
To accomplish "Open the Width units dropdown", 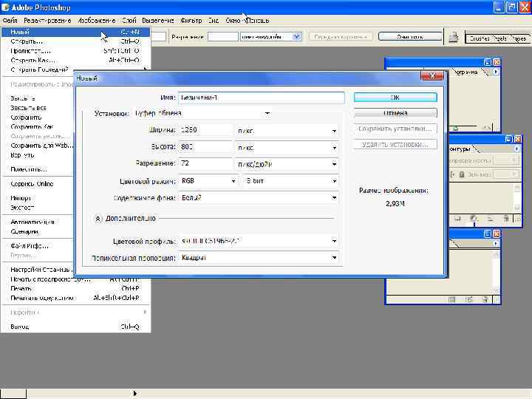I will [334, 131].
